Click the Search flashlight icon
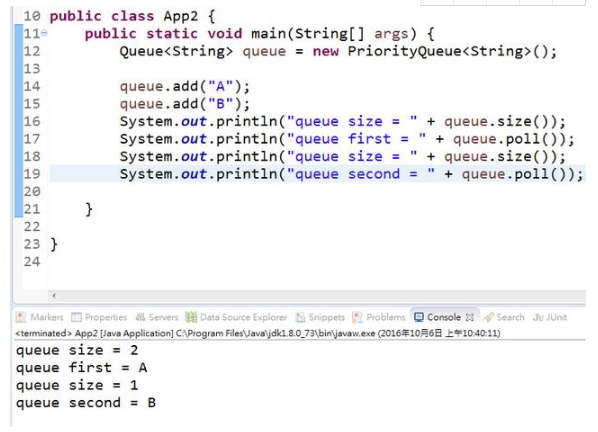This screenshot has width=598, height=432. coord(488,317)
